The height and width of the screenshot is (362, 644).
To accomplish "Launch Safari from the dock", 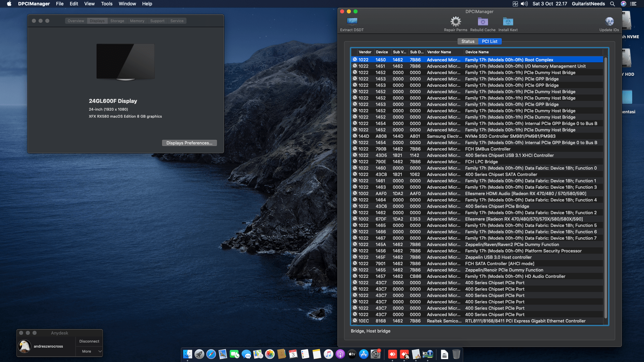I will [211, 354].
